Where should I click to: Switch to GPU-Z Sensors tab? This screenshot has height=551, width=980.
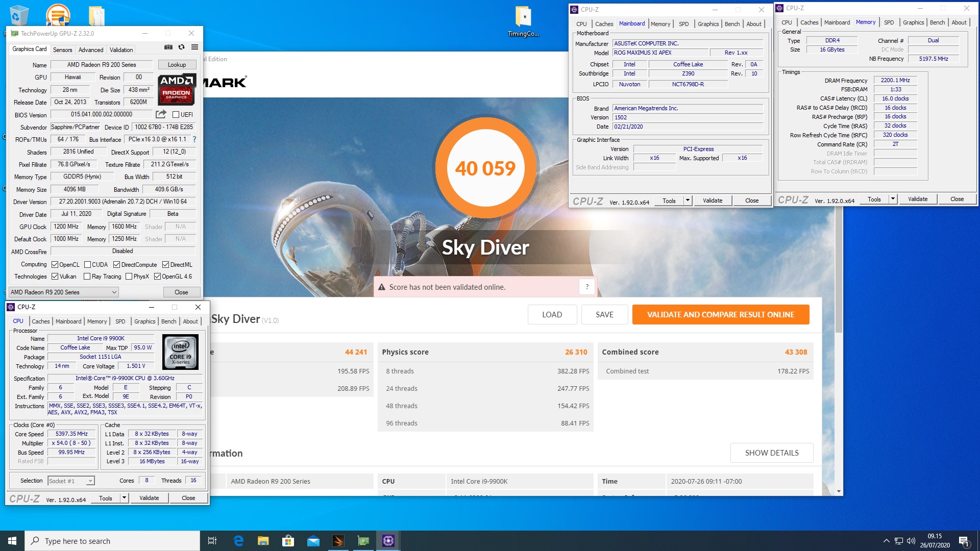[63, 50]
